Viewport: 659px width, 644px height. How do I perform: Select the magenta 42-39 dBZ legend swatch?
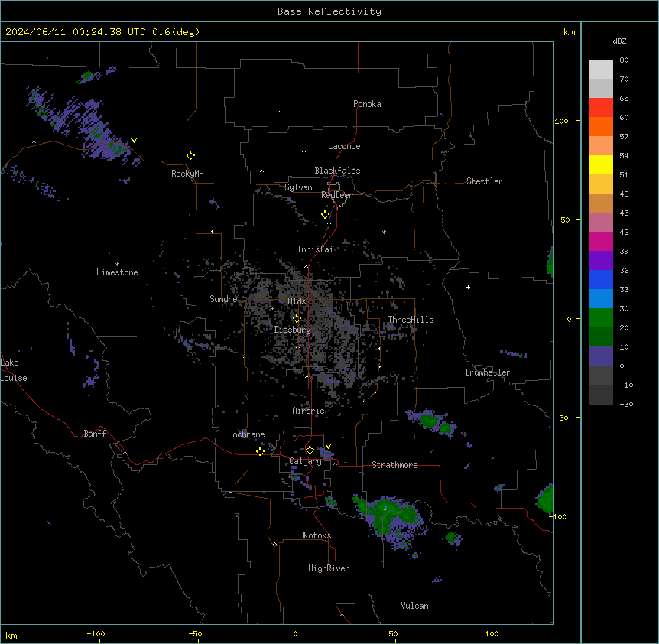click(x=601, y=241)
